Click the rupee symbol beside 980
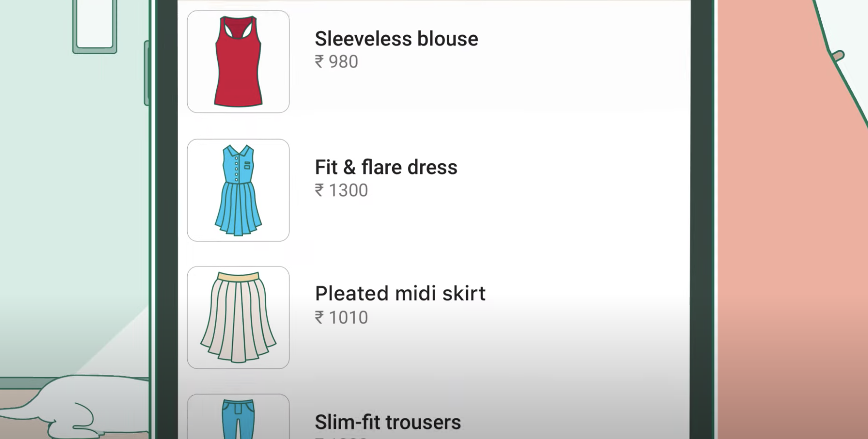Image resolution: width=868 pixels, height=439 pixels. click(x=319, y=62)
